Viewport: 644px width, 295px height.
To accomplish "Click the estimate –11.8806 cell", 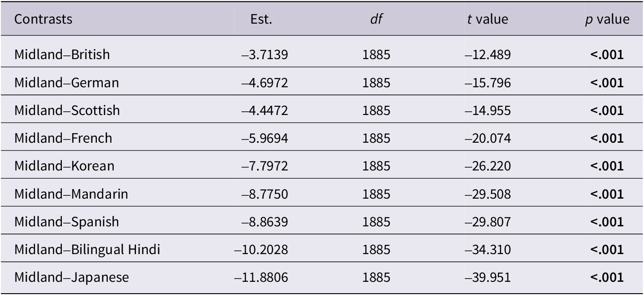I will click(261, 278).
